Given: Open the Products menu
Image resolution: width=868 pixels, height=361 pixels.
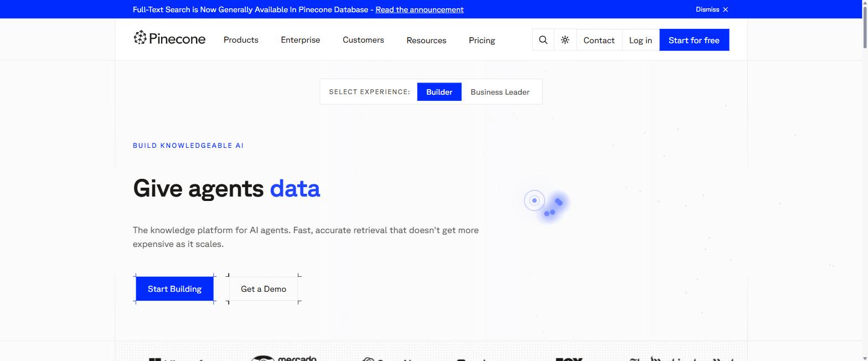Looking at the screenshot, I should pos(241,40).
